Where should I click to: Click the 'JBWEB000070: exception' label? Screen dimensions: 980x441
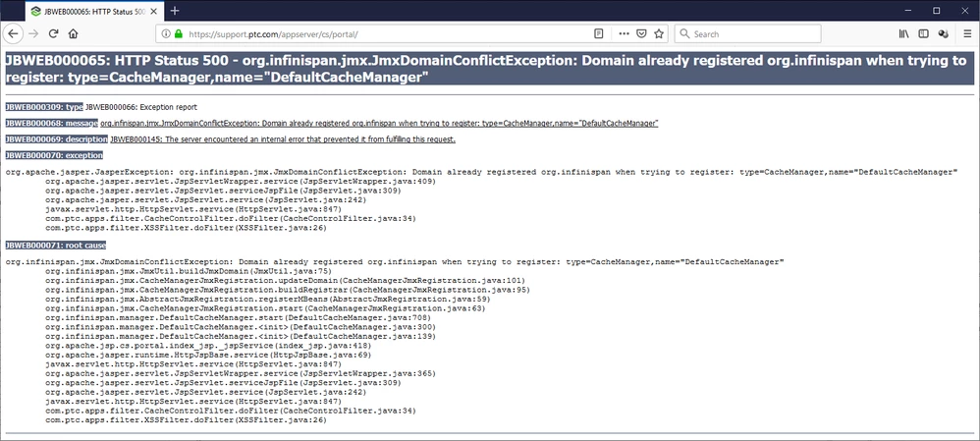[x=54, y=155]
